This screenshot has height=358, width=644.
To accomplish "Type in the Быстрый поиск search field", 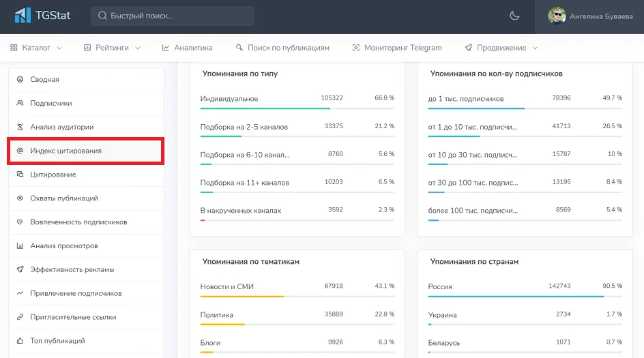I will point(177,16).
